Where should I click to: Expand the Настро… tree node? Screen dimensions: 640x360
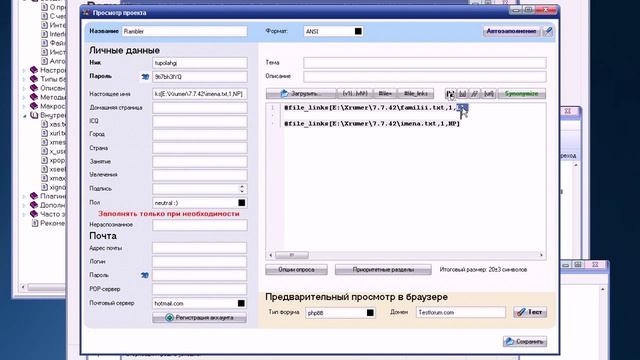tap(24, 71)
